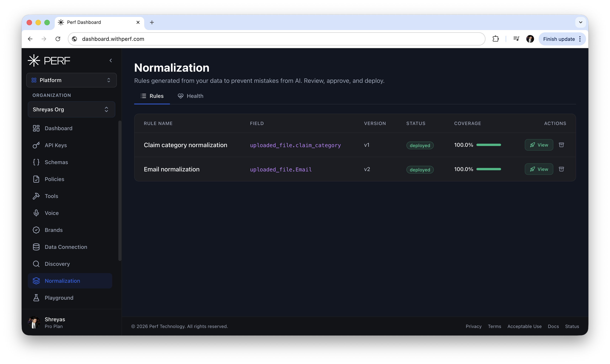The width and height of the screenshot is (610, 364).
Task: Click the dashboard.withperf.com address bar
Action: tap(277, 39)
